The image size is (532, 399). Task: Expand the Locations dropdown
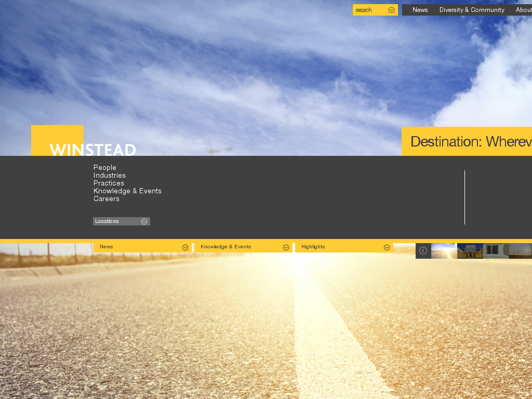(x=122, y=221)
